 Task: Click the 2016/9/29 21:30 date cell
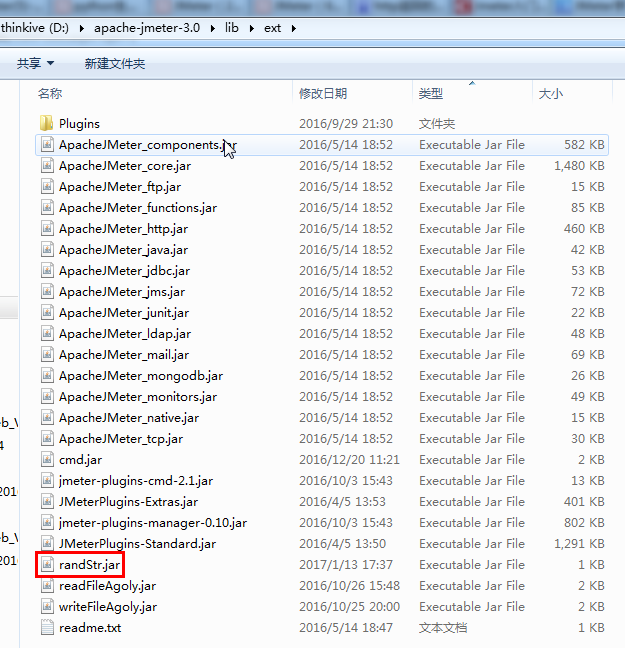pos(346,124)
